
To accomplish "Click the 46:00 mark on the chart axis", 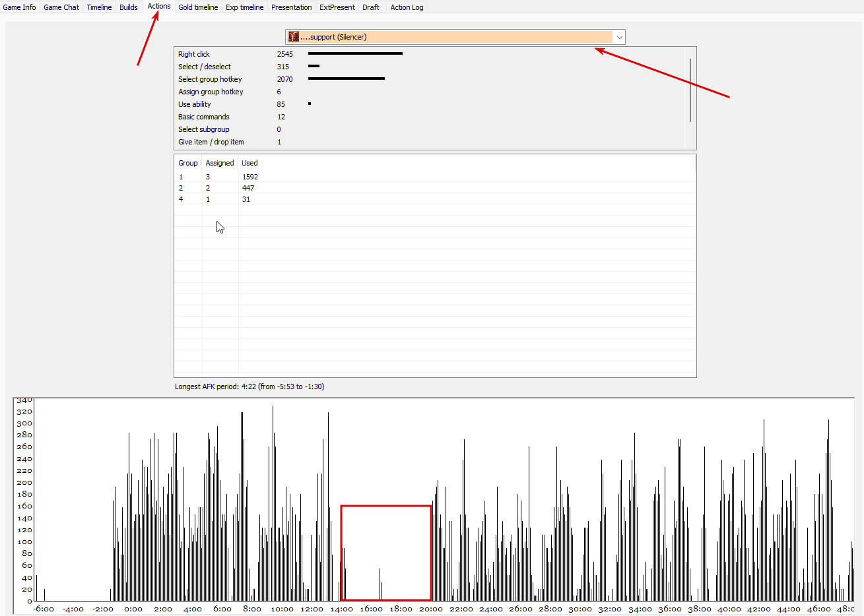I will pos(818,609).
